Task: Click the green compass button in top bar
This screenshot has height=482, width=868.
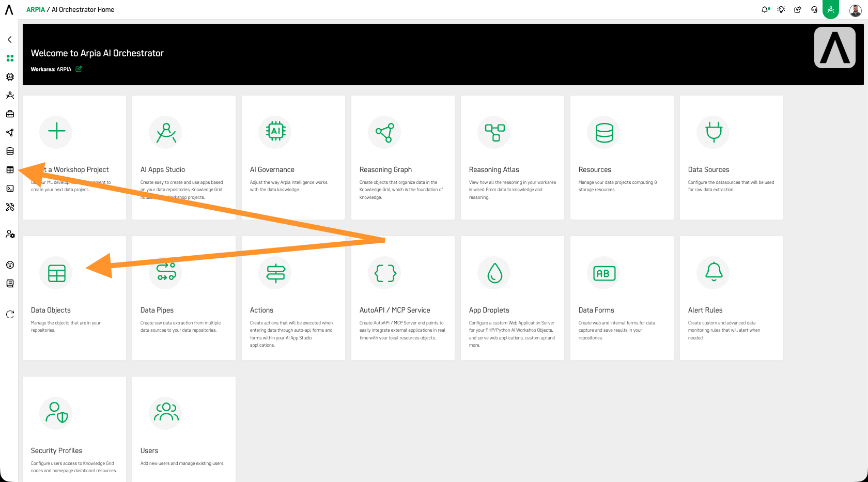Action: point(831,9)
